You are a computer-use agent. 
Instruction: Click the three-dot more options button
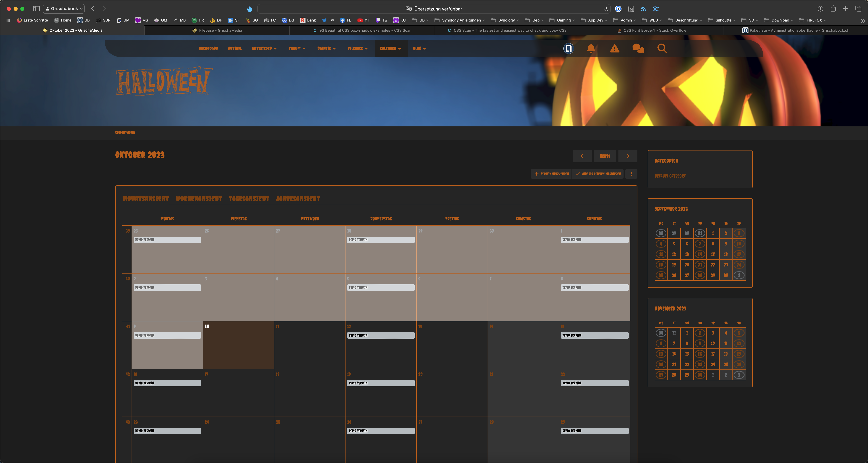(631, 174)
